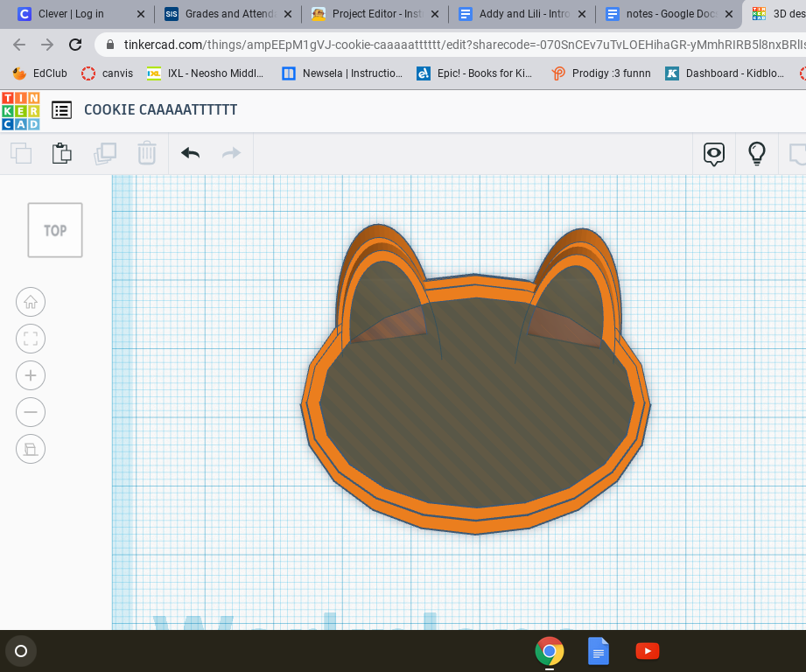Zoom in using the plus icon
The height and width of the screenshot is (672, 806).
tap(30, 375)
